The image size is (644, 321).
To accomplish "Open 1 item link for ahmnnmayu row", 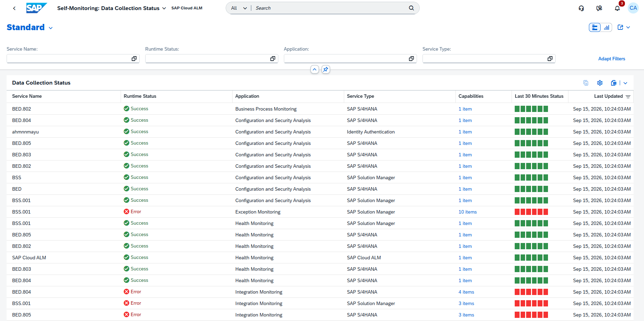I will tap(465, 132).
